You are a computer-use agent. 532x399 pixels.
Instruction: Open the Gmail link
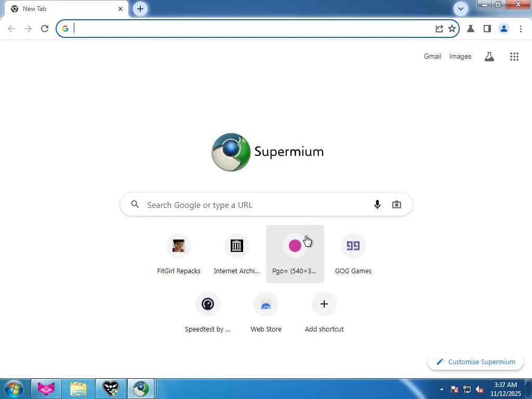pyautogui.click(x=432, y=56)
